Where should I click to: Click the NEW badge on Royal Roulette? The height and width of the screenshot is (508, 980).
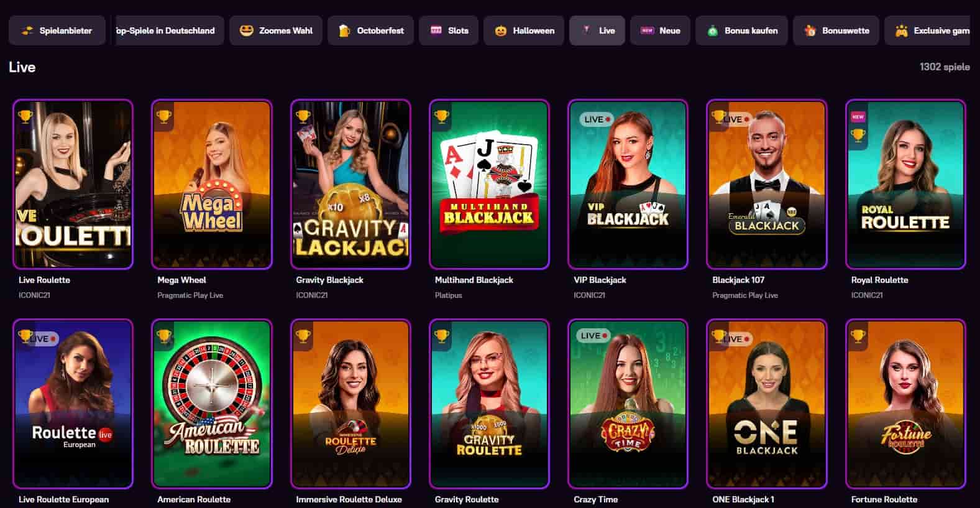858,116
